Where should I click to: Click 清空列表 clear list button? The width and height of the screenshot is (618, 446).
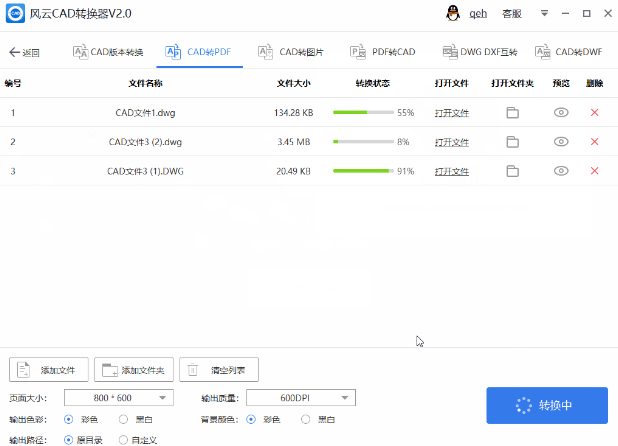[219, 370]
